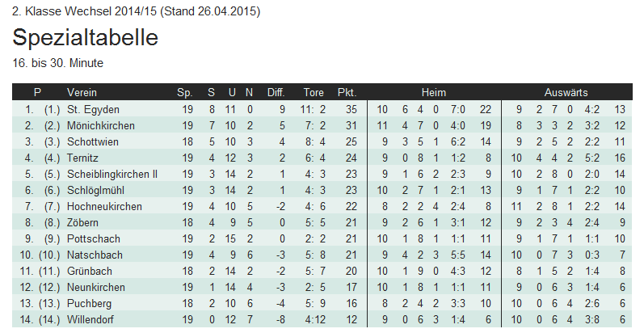Open the Ternitz team row
Screen dimensions: 644x333
point(322,158)
